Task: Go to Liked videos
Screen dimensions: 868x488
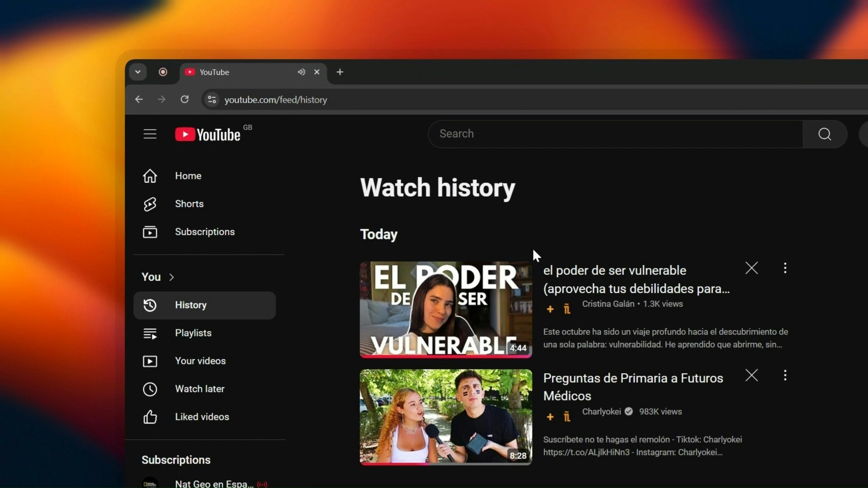Action: pos(202,417)
